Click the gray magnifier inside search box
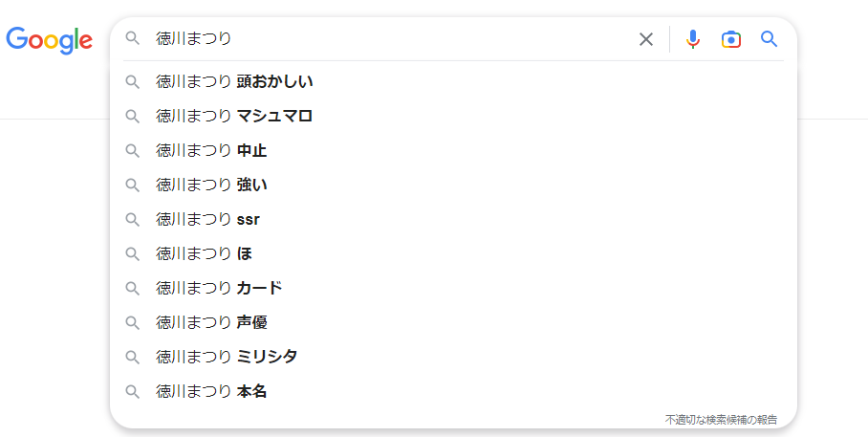Viewport: 868px width, 437px height. click(x=132, y=38)
